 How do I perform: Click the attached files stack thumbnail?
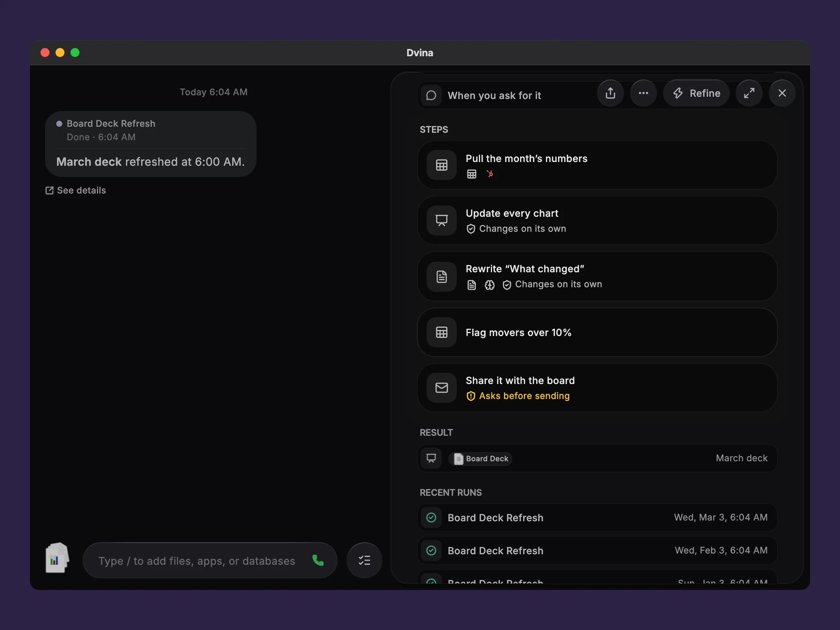click(57, 558)
